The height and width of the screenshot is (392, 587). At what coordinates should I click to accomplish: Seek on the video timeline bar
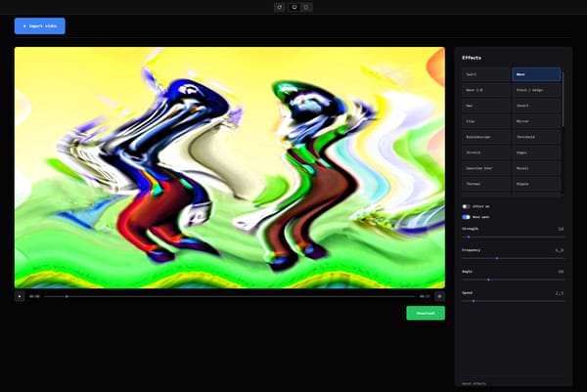(230, 296)
